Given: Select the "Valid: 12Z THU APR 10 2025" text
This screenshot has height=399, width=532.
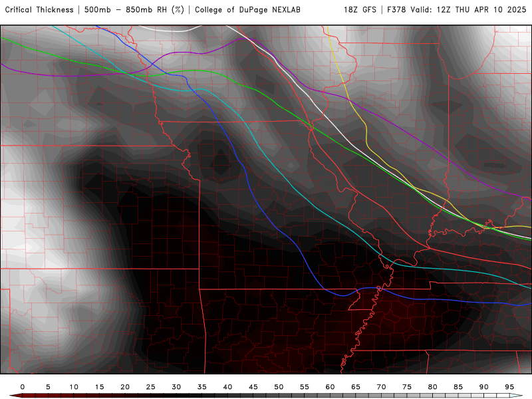Looking at the screenshot, I should click(x=468, y=10).
